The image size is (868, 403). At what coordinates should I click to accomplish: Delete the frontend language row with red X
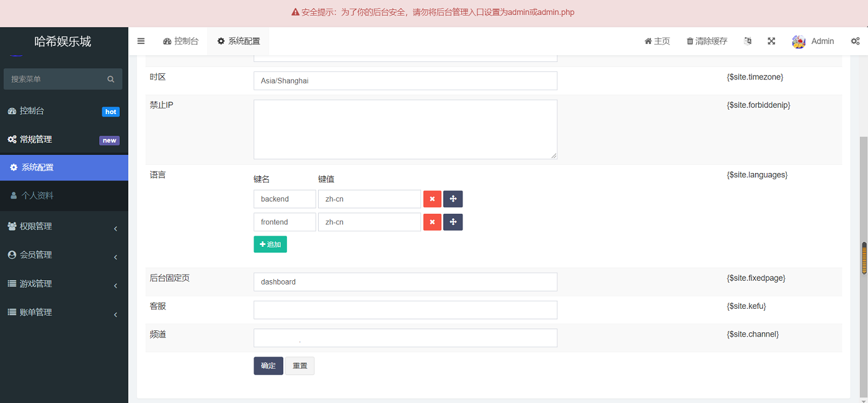(432, 221)
